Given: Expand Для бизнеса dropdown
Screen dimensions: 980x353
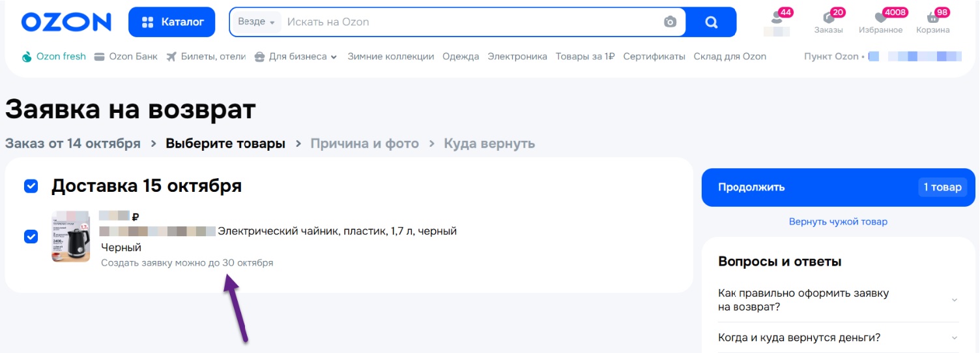Looking at the screenshot, I should tap(296, 57).
